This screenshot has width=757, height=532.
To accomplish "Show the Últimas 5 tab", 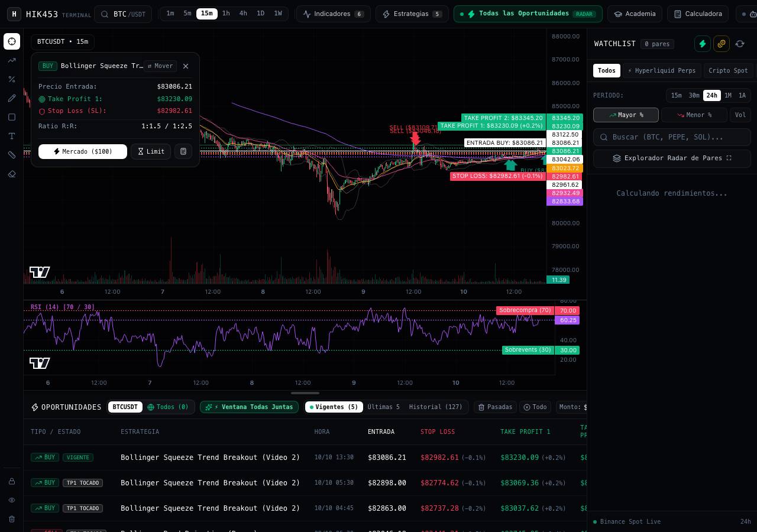I will 384,407.
